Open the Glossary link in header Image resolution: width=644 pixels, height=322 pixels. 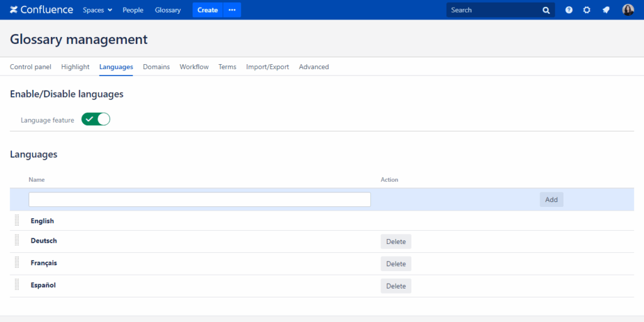(x=168, y=10)
